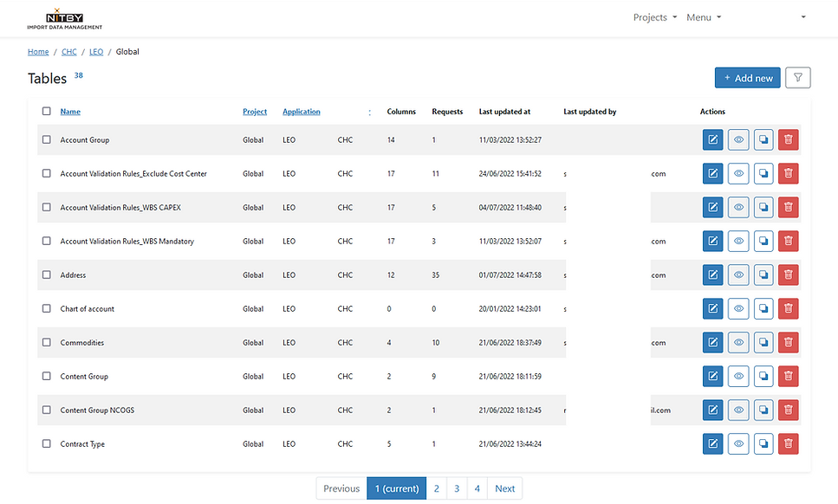Select the Contract Type row checkbox
The image size is (838, 504).
(x=47, y=443)
